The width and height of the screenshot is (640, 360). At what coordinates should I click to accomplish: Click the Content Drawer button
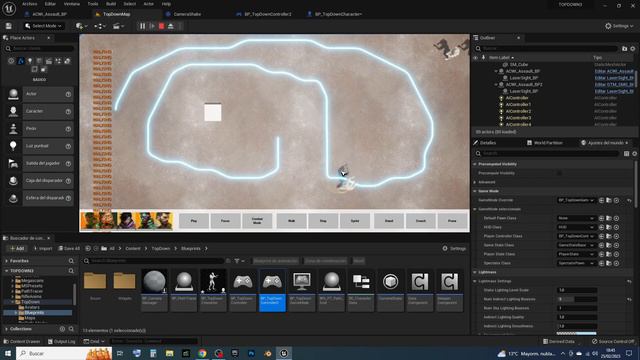(x=22, y=342)
